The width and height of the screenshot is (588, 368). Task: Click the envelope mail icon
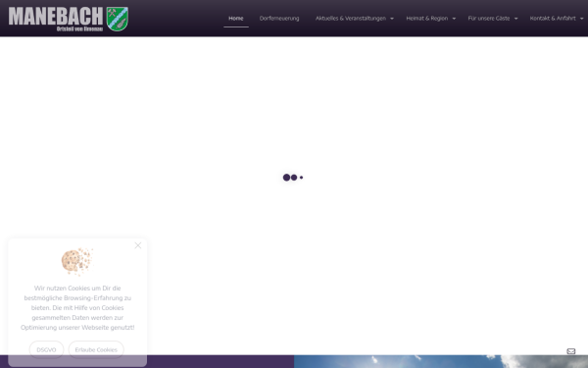pyautogui.click(x=570, y=351)
